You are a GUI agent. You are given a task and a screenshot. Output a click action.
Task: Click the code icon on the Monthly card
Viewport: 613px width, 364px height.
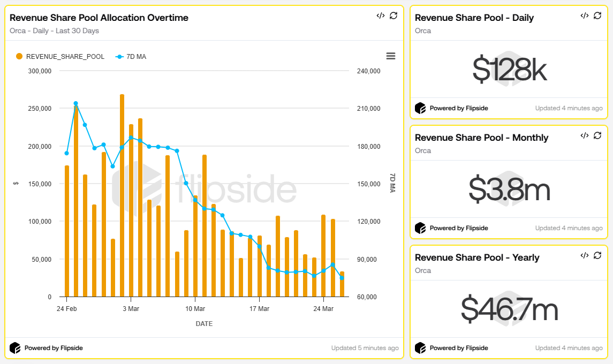[584, 136]
